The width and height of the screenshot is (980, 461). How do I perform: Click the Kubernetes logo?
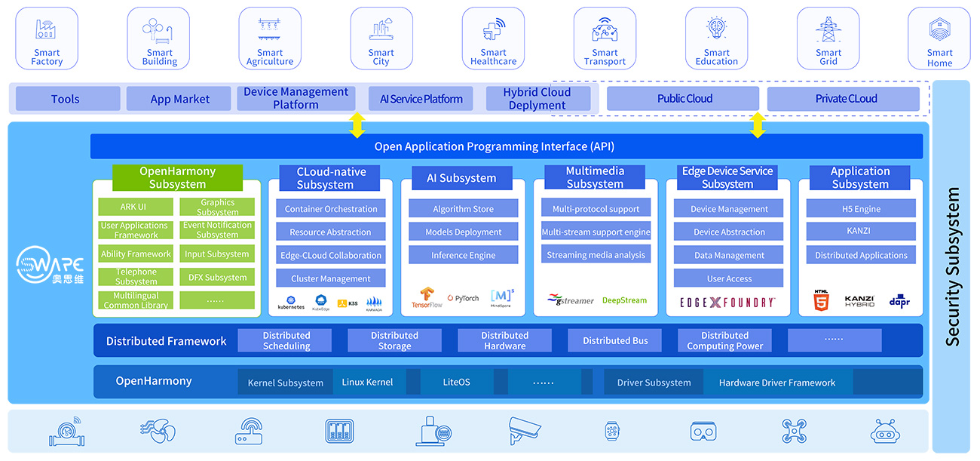coord(291,302)
